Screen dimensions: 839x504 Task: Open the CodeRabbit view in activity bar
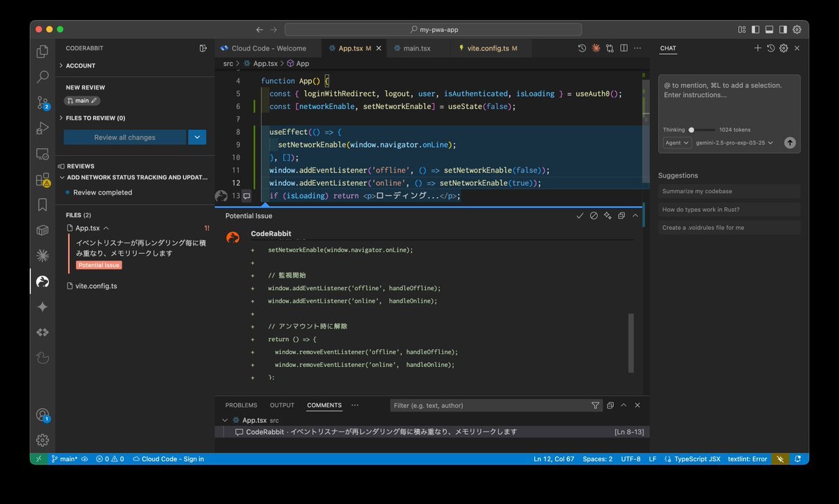[x=43, y=282]
